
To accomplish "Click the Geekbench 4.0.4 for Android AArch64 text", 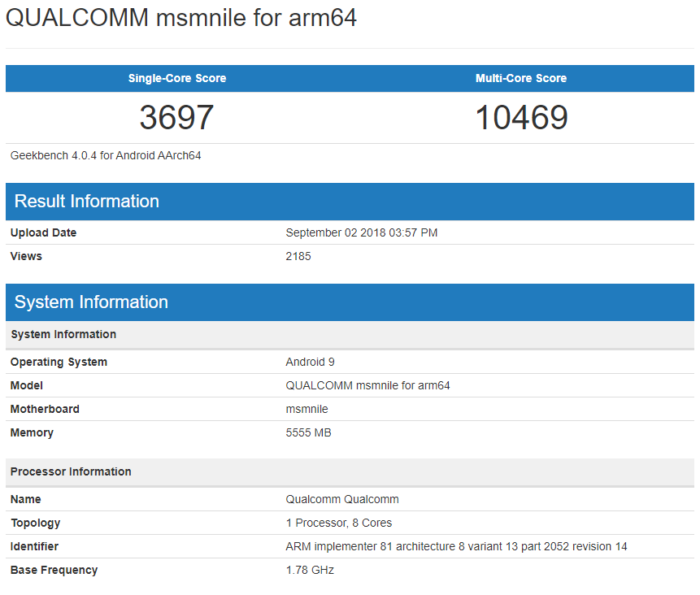I will point(106,154).
